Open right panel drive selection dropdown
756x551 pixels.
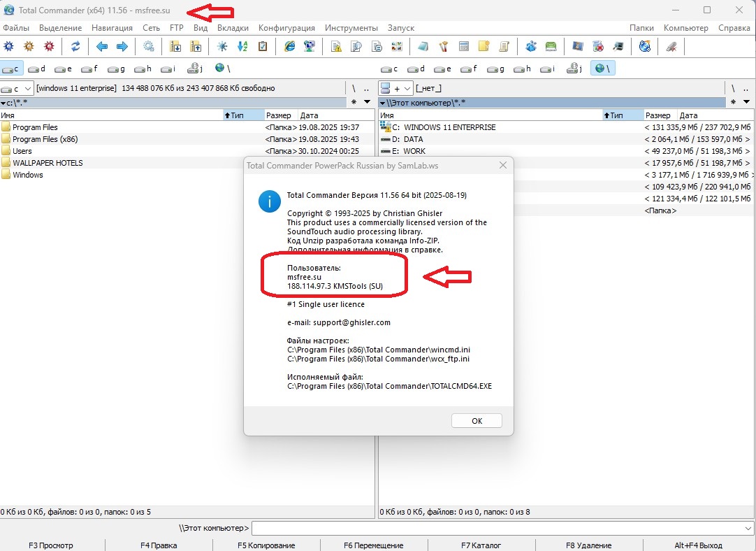[x=395, y=88]
